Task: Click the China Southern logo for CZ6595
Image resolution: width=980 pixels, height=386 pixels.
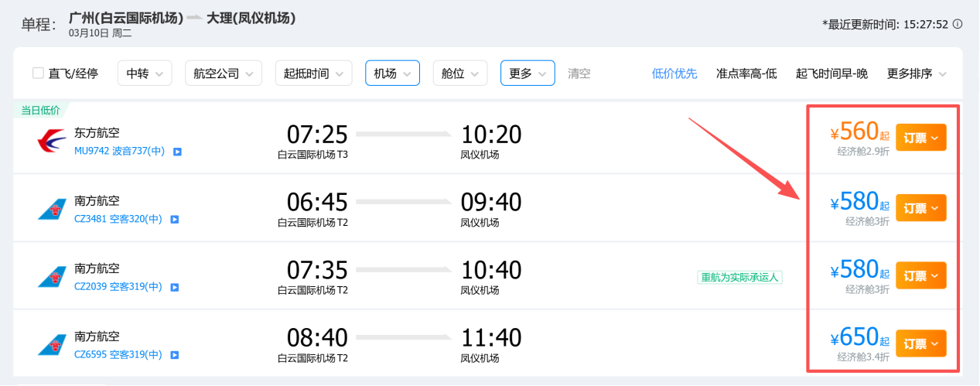Action: pyautogui.click(x=52, y=344)
